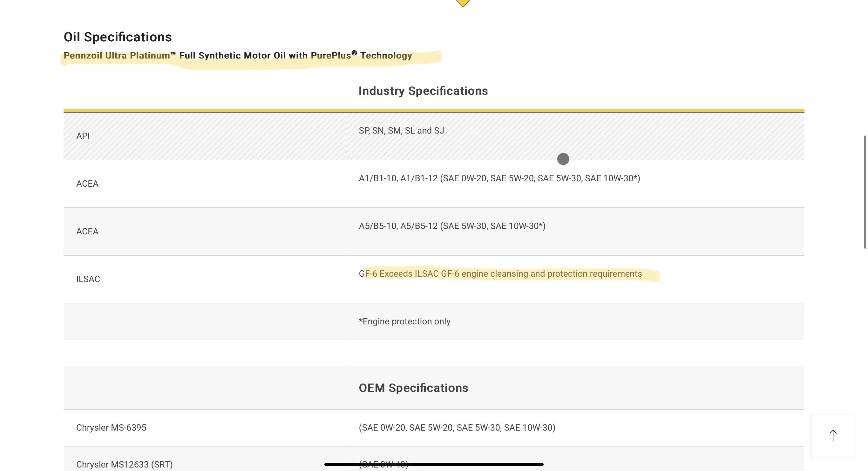
Task: Select the "Oil Specifications" heading
Action: click(118, 37)
